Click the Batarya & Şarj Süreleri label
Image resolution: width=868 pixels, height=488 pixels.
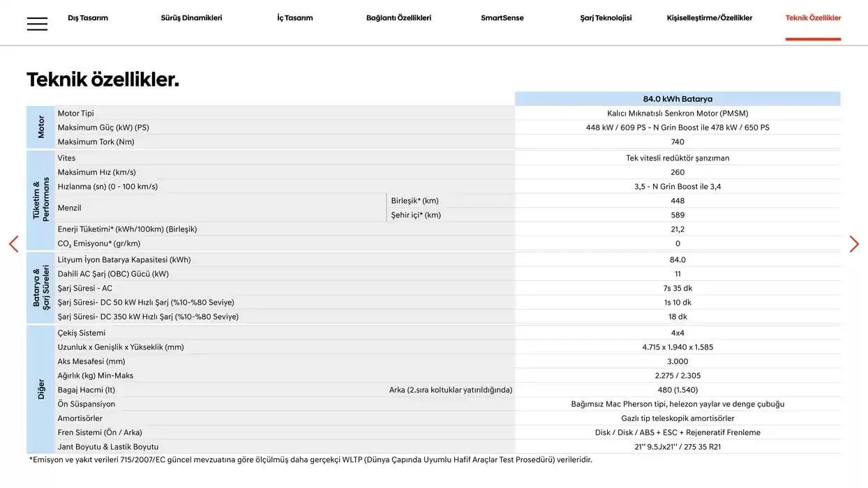tap(40, 287)
